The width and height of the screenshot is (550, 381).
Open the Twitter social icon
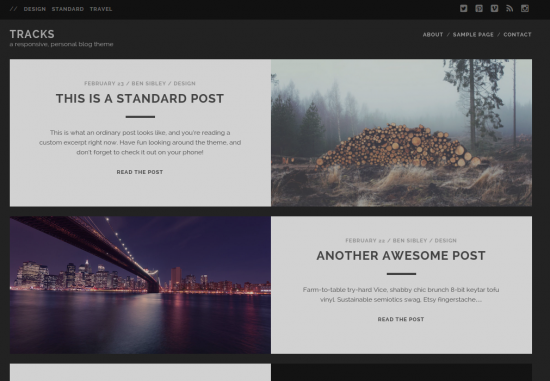click(x=463, y=8)
